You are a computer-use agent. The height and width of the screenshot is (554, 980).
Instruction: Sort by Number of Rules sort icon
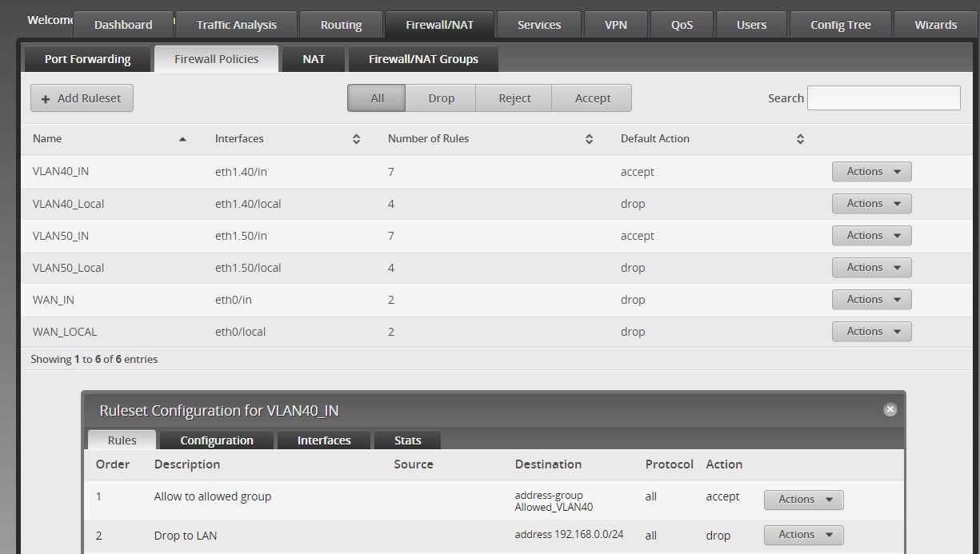pyautogui.click(x=589, y=139)
